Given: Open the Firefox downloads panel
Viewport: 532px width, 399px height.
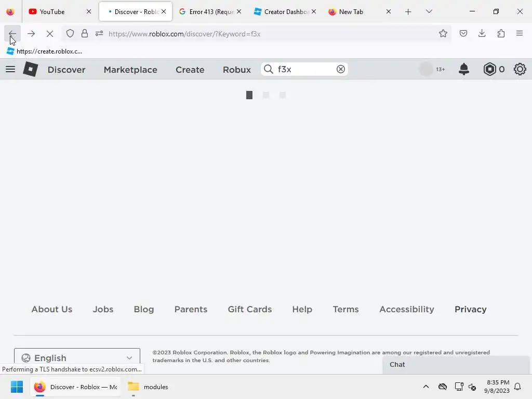Looking at the screenshot, I should pyautogui.click(x=482, y=33).
